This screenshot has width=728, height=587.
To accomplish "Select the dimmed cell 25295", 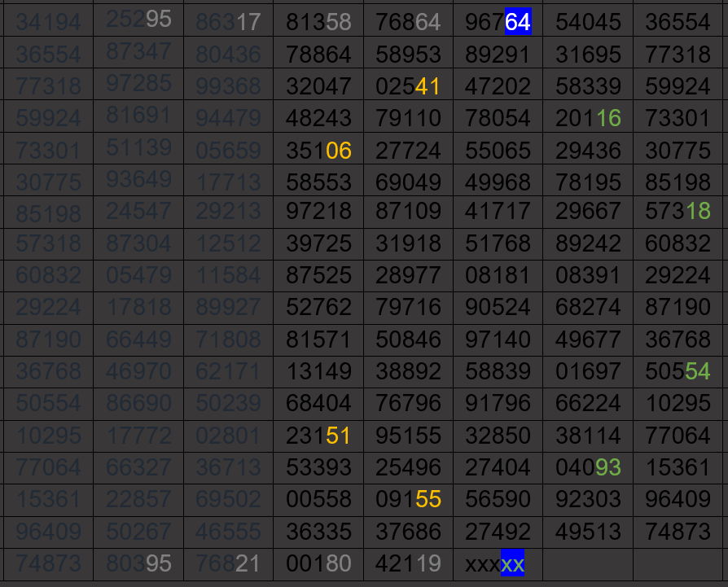I will click(138, 20).
